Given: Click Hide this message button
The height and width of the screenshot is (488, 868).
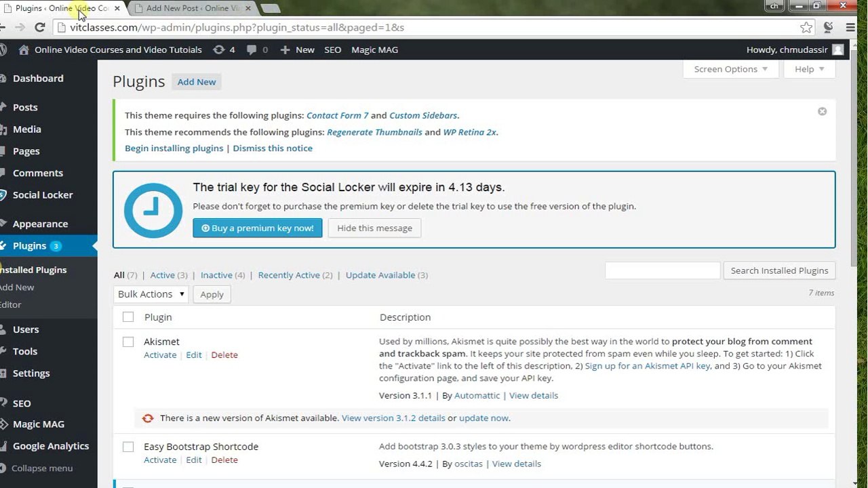Looking at the screenshot, I should 374,228.
